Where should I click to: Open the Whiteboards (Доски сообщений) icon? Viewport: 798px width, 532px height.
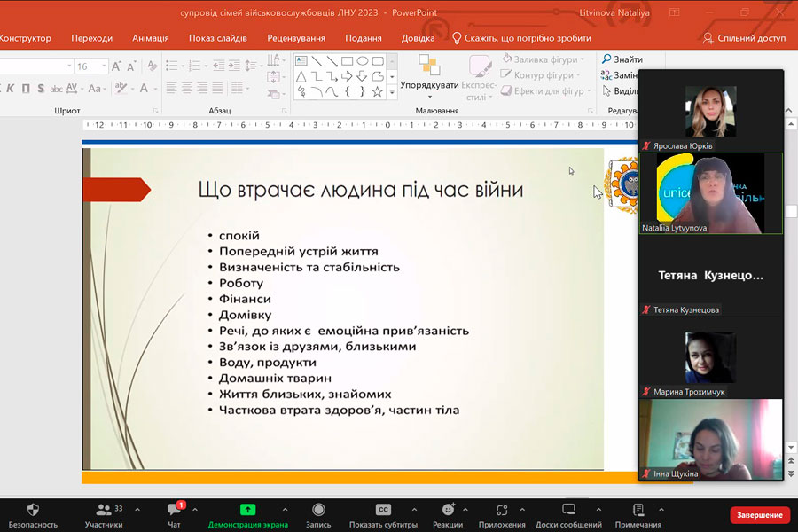[568, 510]
